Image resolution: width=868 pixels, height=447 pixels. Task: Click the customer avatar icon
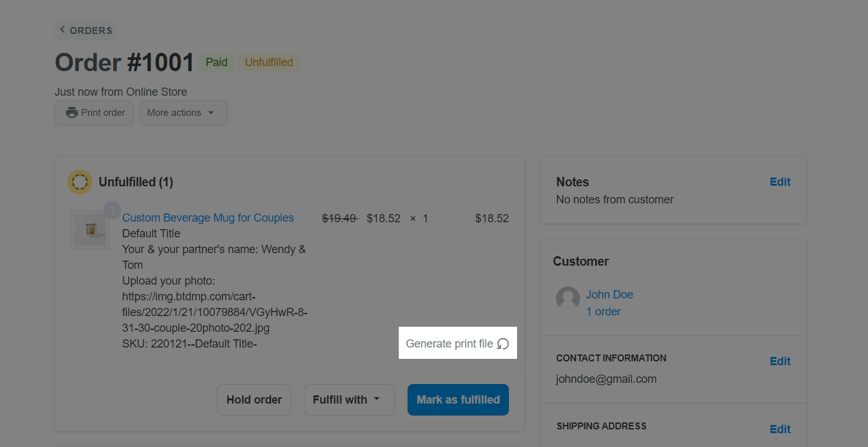(x=568, y=298)
